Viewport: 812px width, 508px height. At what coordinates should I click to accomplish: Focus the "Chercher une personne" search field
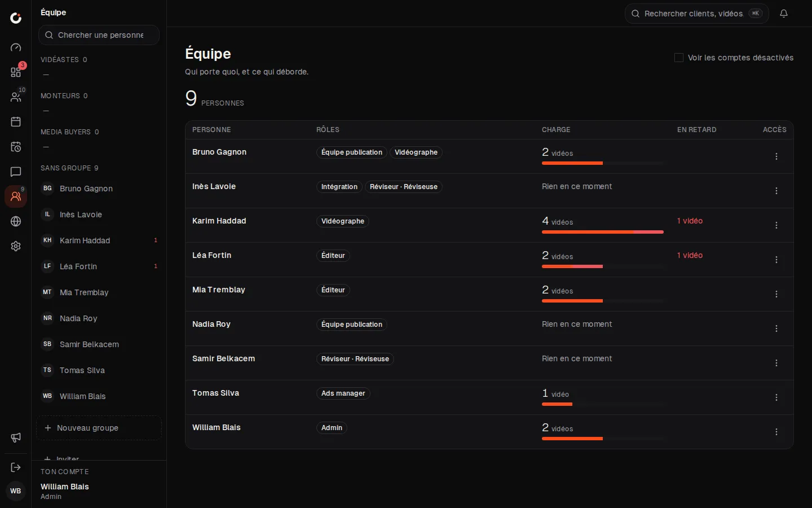coord(99,35)
